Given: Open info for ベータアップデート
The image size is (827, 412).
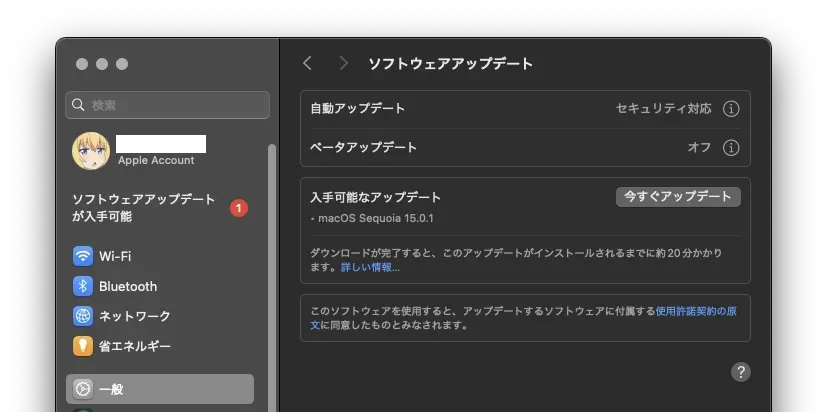Looking at the screenshot, I should (730, 147).
